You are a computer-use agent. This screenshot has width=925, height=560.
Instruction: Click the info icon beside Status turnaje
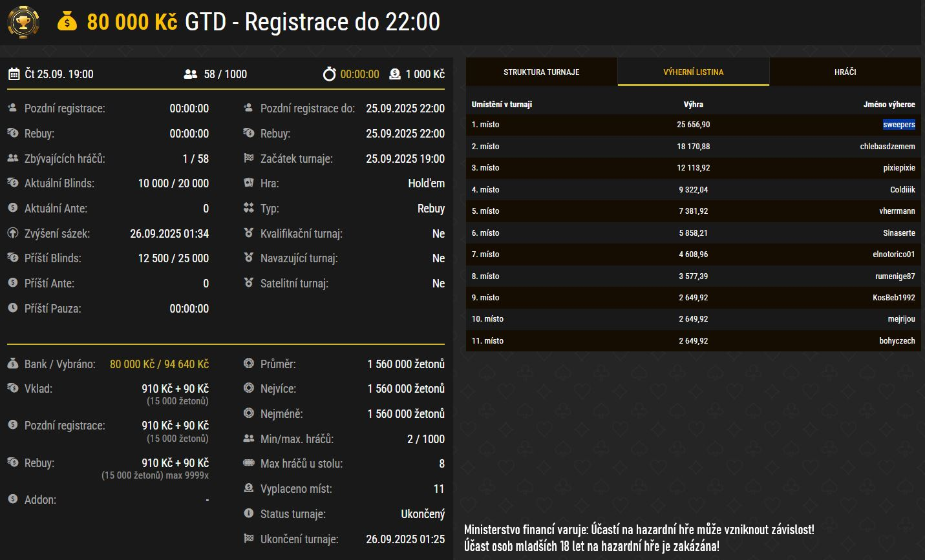tap(248, 513)
